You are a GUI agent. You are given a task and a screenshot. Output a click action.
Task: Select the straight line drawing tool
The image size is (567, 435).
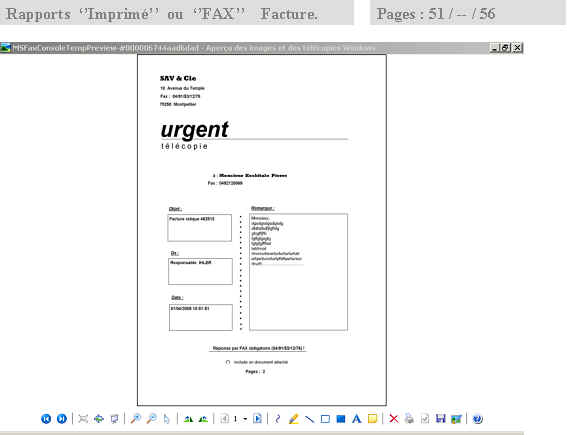pyautogui.click(x=309, y=419)
